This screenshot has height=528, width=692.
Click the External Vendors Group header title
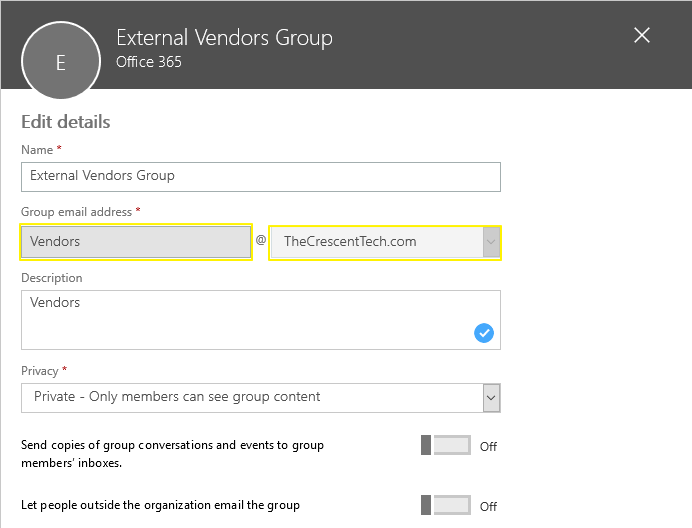point(224,38)
